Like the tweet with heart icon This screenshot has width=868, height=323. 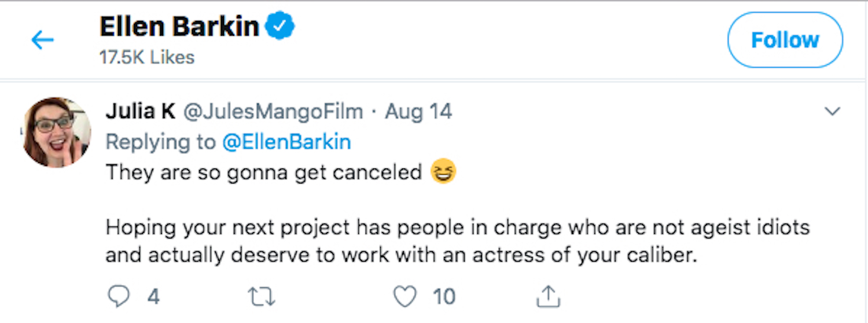pyautogui.click(x=404, y=297)
